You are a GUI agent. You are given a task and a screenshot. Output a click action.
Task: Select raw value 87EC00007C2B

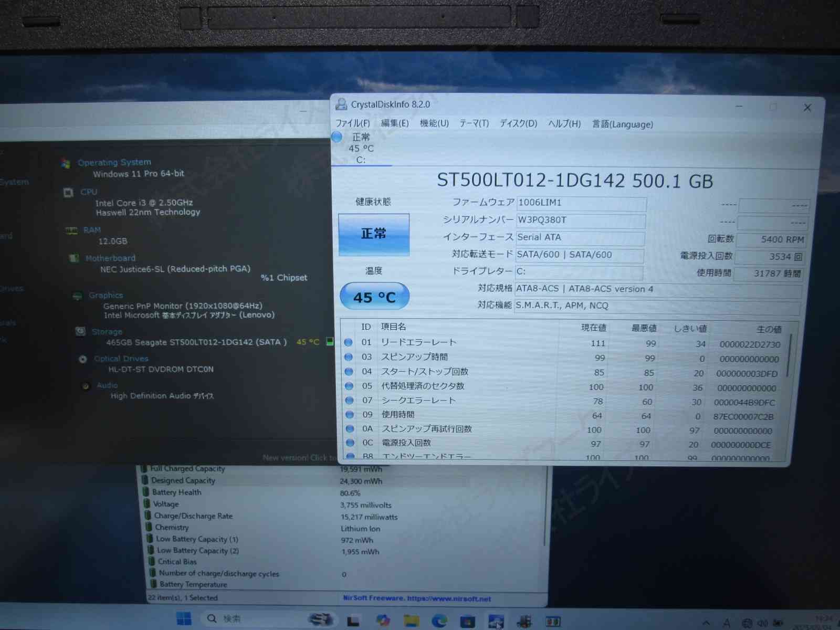coord(743,417)
